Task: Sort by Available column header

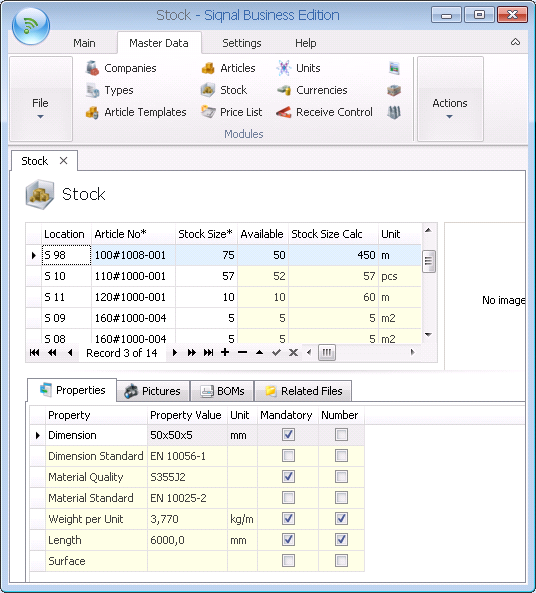Action: [x=263, y=234]
